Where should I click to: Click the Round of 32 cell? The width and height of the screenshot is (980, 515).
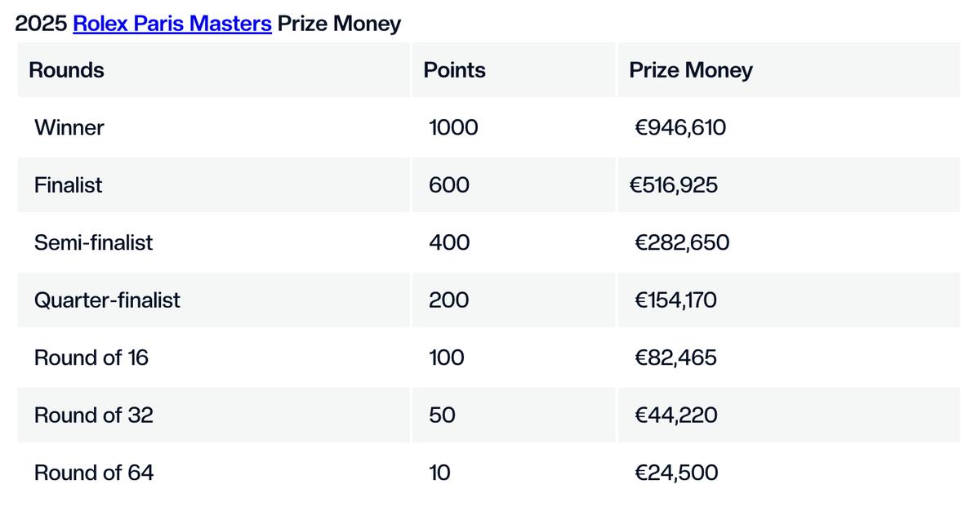(x=93, y=415)
